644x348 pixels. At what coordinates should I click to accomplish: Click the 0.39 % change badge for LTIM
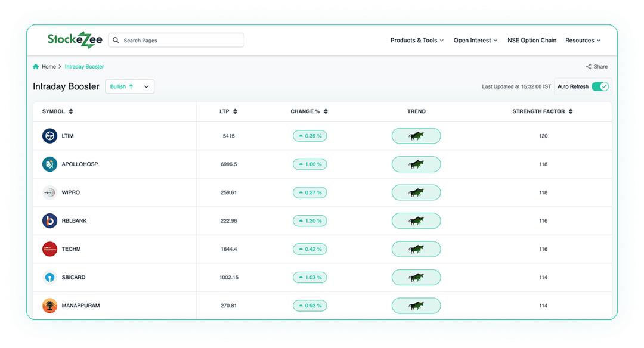(x=309, y=136)
